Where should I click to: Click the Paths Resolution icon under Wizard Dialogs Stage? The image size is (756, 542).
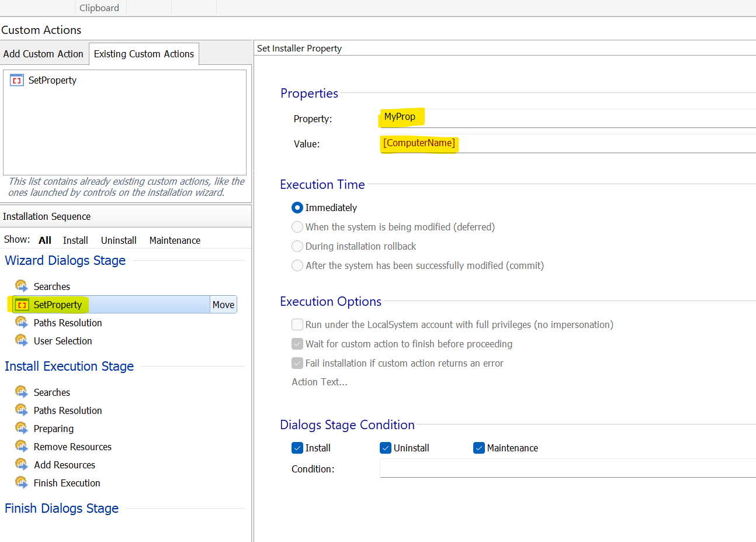tap(22, 322)
